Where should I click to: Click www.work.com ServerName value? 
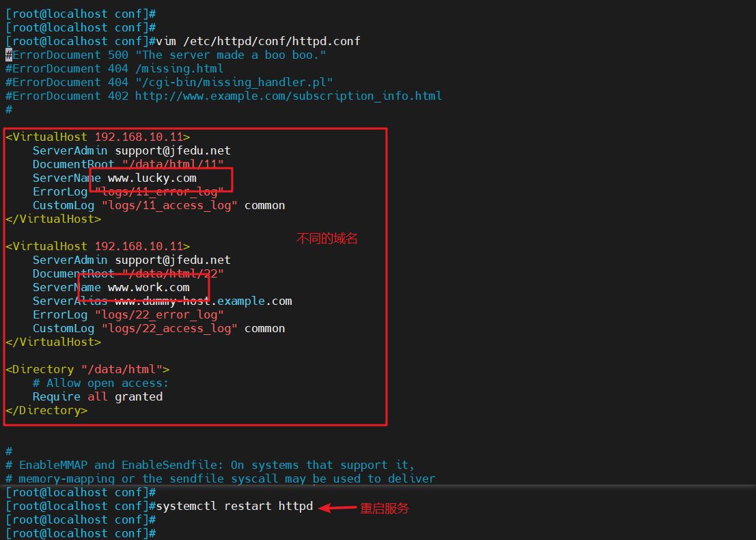(x=148, y=288)
